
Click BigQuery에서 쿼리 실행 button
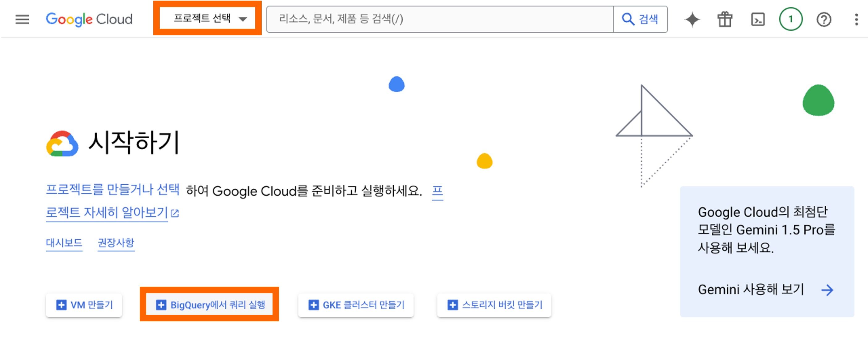209,305
